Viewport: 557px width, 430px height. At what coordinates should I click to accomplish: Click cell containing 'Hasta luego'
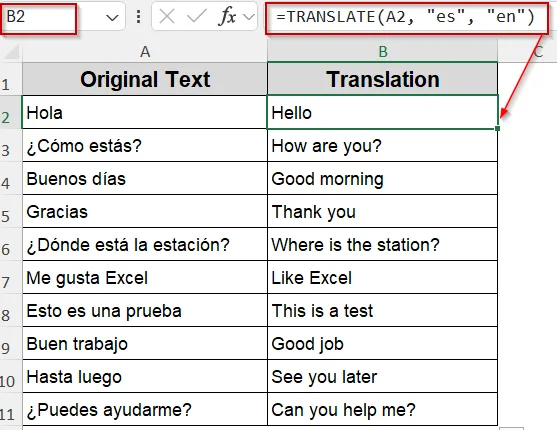click(145, 377)
